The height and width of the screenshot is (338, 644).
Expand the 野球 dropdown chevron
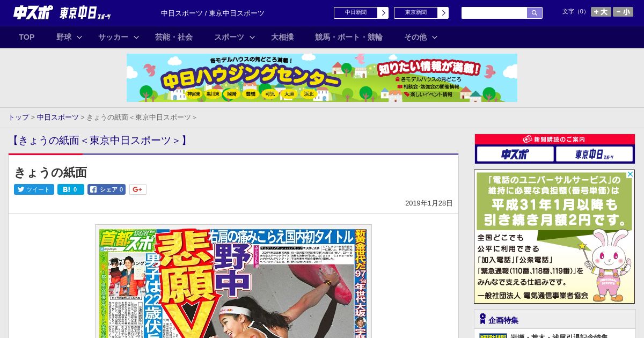[79, 37]
